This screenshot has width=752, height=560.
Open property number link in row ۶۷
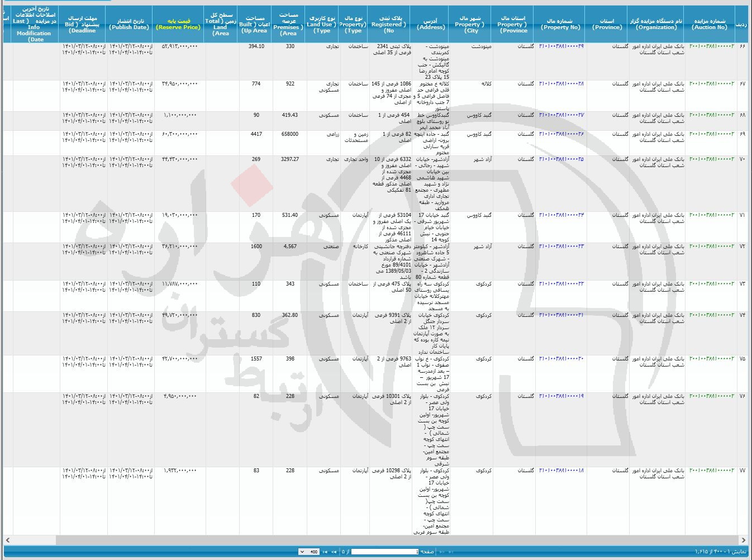coord(561,84)
